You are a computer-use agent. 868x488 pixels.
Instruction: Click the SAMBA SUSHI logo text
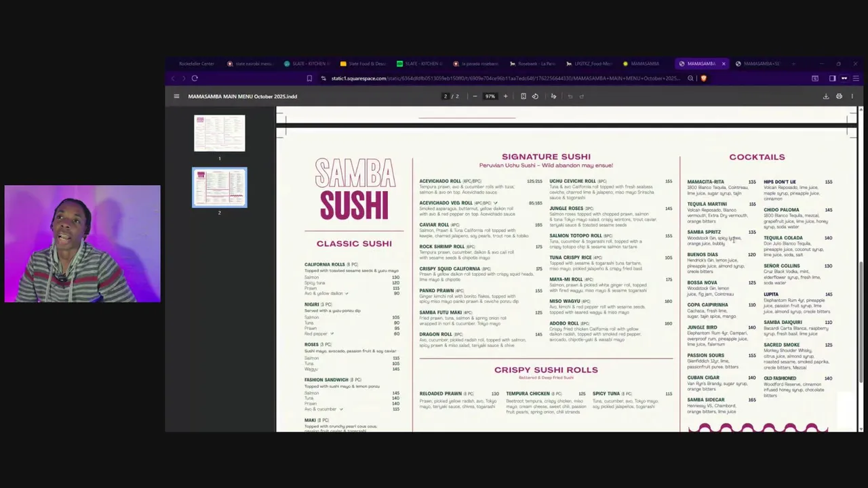click(355, 188)
